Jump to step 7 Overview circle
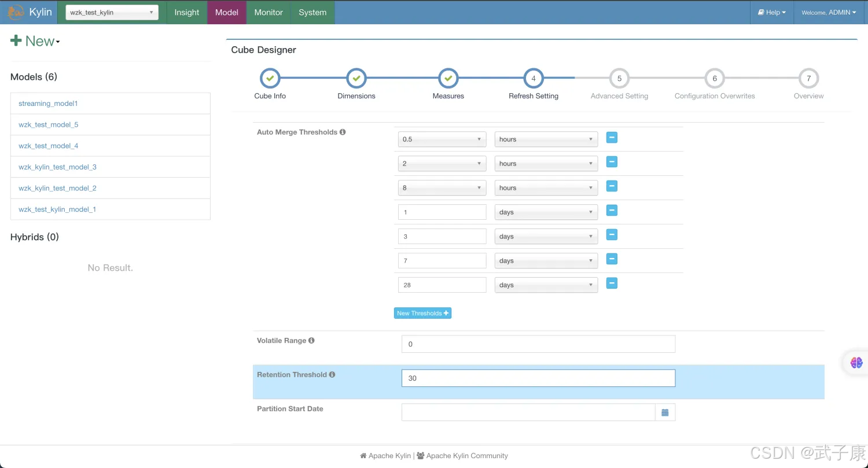Screen dimensions: 868x468 tap(808, 78)
